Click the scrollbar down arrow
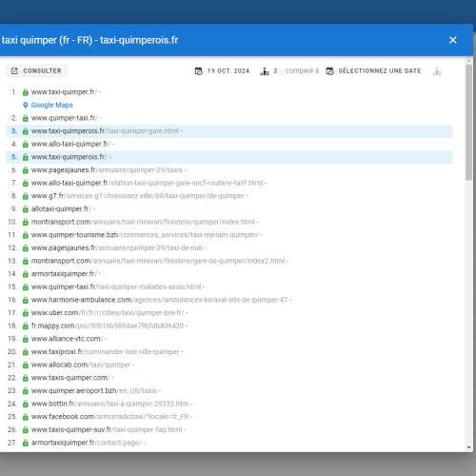 [469, 447]
